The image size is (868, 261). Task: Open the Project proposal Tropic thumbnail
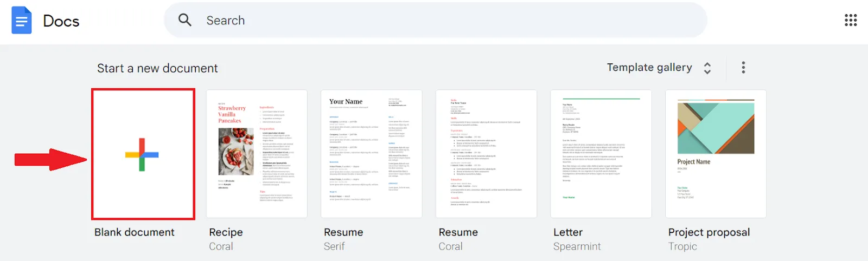(x=716, y=154)
